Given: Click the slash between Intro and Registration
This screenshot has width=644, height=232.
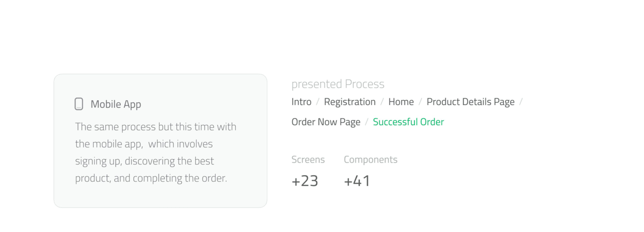Looking at the screenshot, I should coord(318,102).
